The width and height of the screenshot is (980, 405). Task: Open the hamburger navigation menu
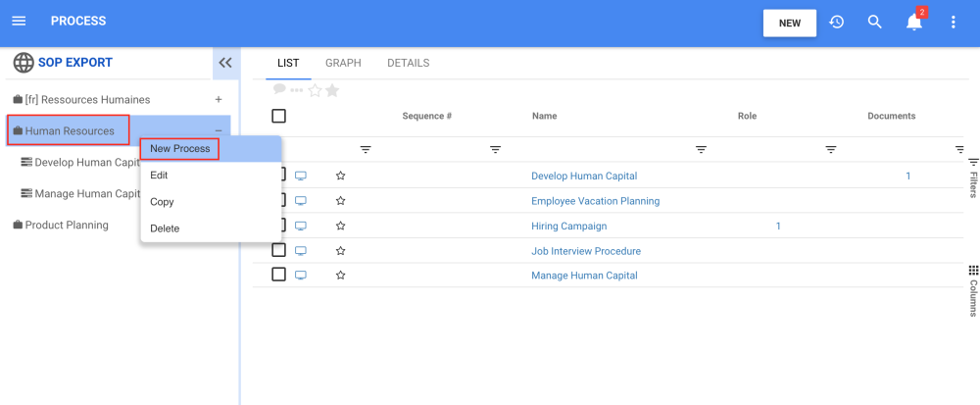pos(19,22)
